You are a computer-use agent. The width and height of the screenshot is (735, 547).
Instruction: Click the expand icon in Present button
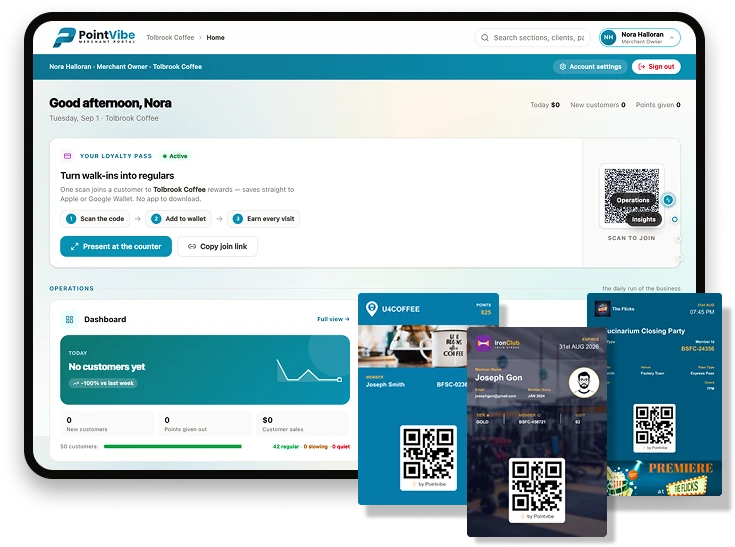(x=74, y=246)
